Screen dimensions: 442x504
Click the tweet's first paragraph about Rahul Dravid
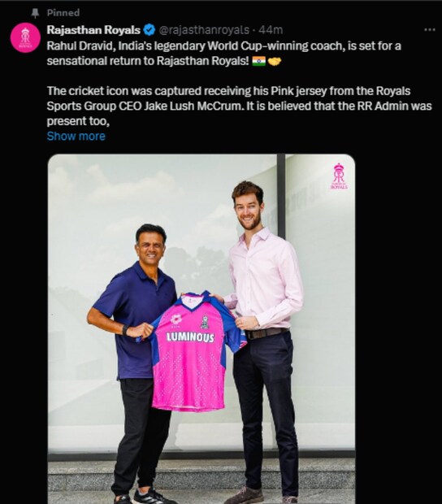coord(224,54)
